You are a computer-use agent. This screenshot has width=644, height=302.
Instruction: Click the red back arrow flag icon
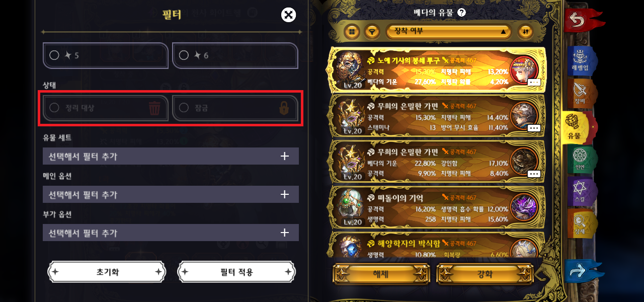[x=584, y=21]
